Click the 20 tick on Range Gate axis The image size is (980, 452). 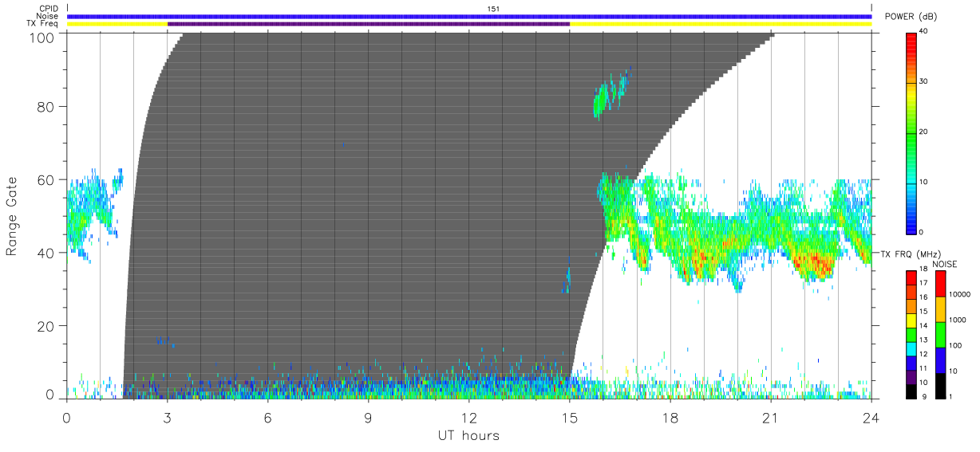(46, 326)
